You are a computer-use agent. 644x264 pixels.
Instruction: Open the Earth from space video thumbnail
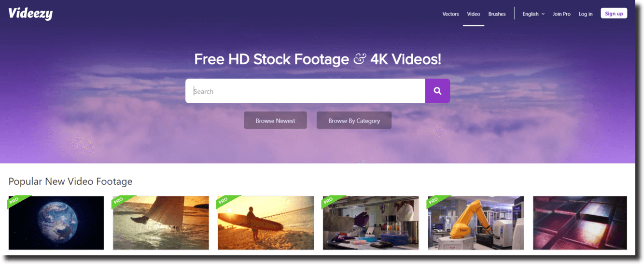(x=56, y=222)
